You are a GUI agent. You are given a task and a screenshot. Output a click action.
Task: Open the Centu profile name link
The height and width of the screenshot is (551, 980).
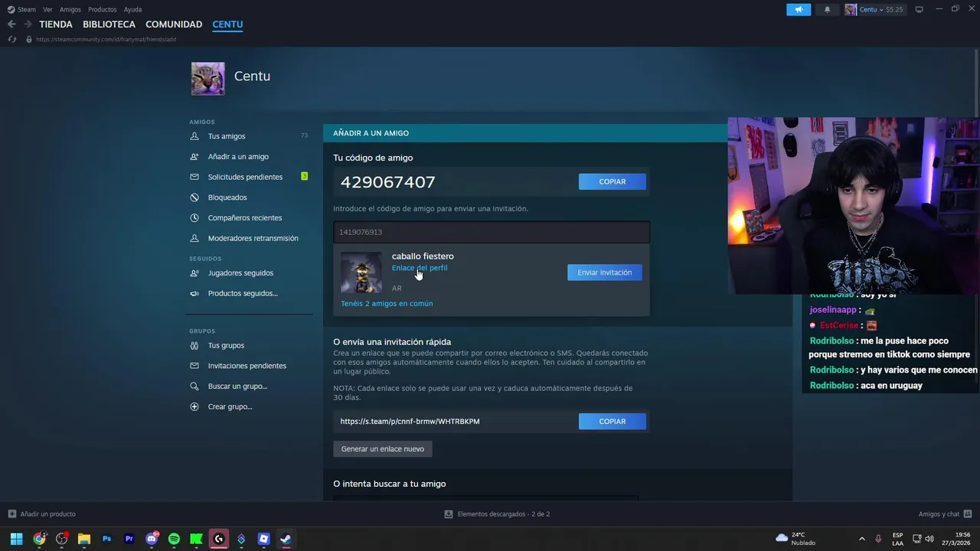252,76
